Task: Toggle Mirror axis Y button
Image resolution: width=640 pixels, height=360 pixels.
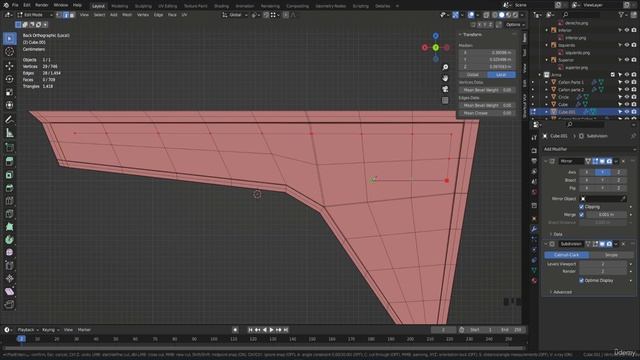Action: click(x=602, y=172)
